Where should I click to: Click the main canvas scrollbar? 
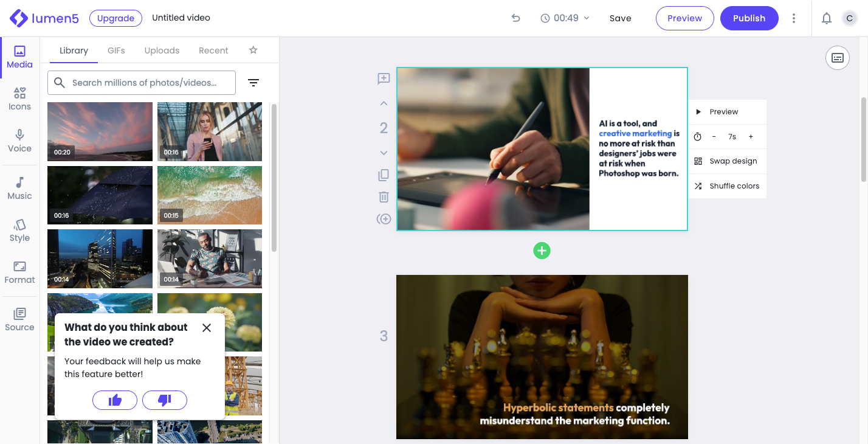[864, 139]
